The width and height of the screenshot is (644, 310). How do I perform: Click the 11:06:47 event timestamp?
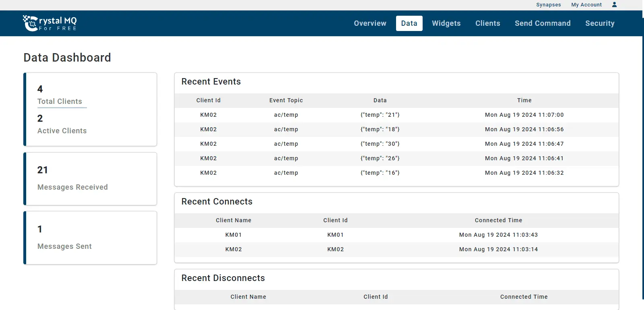[x=524, y=144]
